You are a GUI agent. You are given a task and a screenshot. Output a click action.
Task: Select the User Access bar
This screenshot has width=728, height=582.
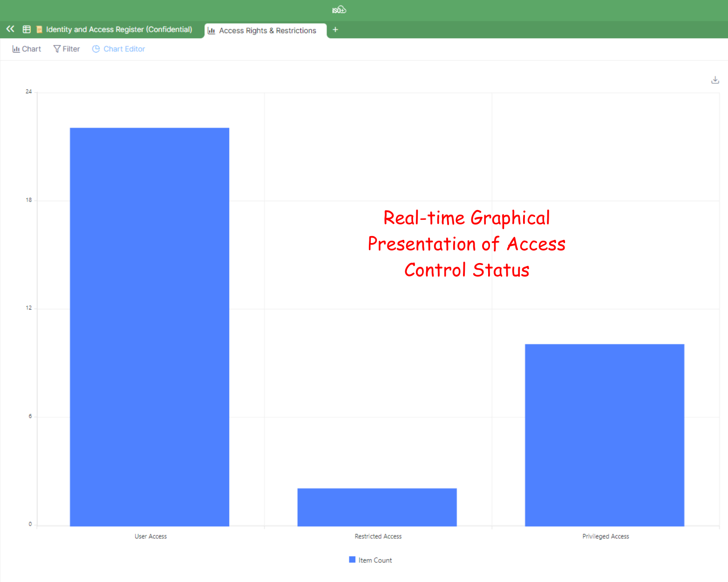pyautogui.click(x=150, y=327)
